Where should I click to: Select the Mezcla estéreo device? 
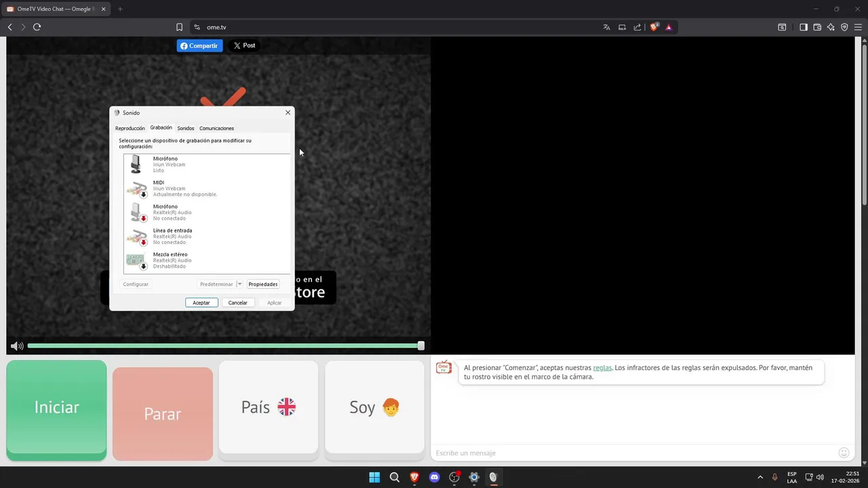tap(207, 260)
